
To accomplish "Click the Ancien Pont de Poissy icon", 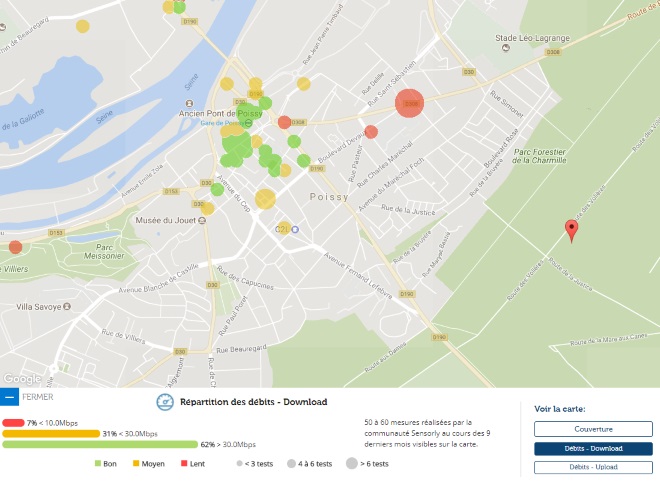I will 189,103.
